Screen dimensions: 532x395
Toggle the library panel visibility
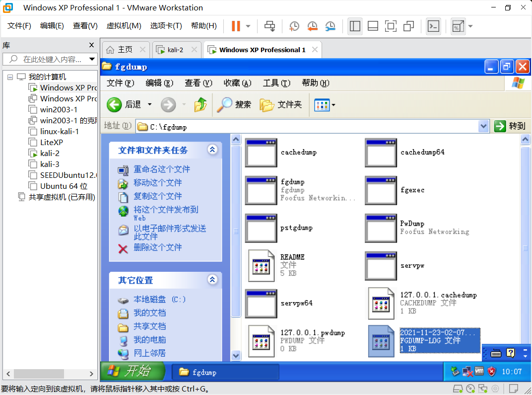click(x=355, y=26)
